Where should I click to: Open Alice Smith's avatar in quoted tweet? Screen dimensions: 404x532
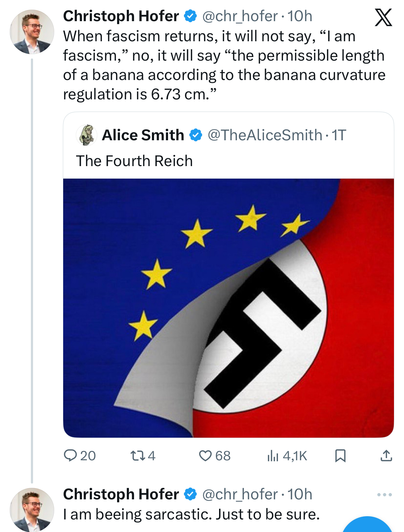tap(87, 135)
